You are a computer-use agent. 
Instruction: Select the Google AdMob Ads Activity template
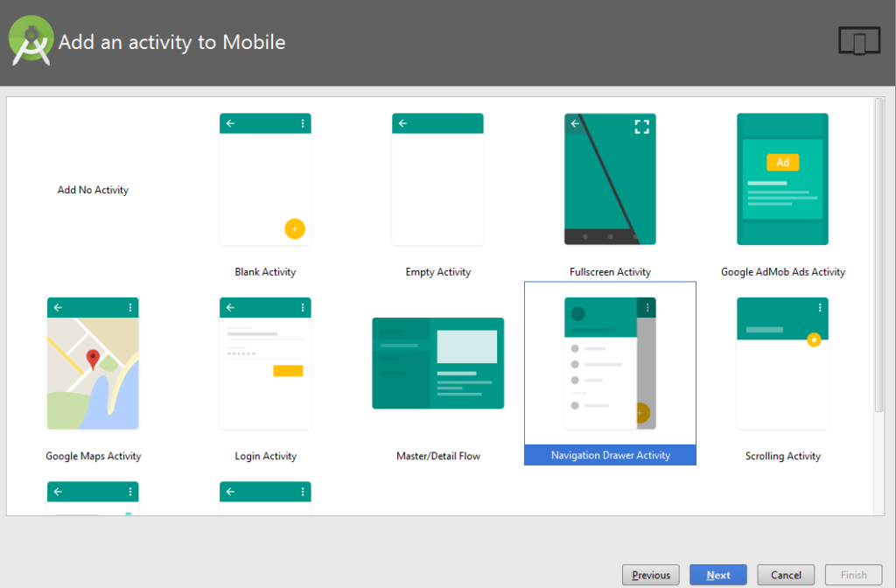point(782,178)
